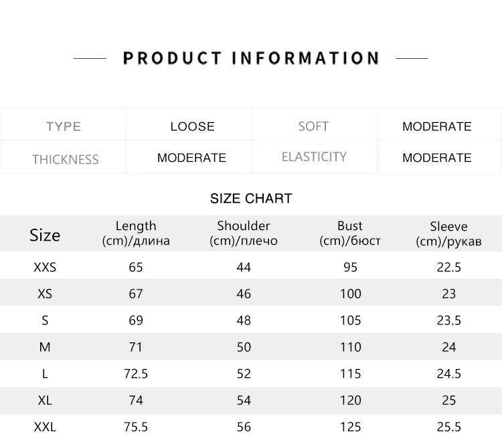This screenshot has width=502, height=448.
Task: Select the SIZE CHART title
Action: (x=251, y=199)
